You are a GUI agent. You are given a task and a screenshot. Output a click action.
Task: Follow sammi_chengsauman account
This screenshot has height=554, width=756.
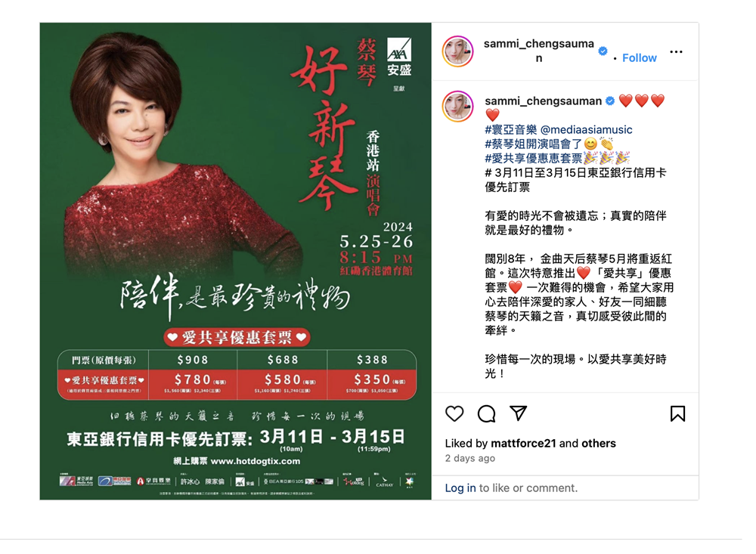tap(640, 58)
